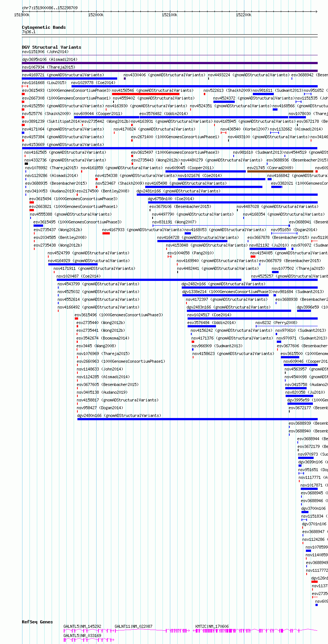Open the nsv436540 (Korbel2007) label
The width and height of the screenshot is (328, 644).
245,129
